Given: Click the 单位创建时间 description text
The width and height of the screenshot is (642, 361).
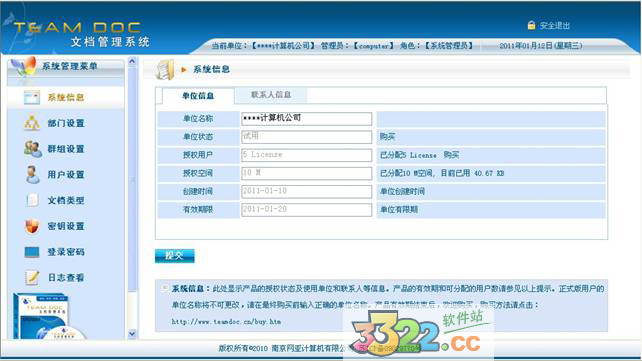Looking at the screenshot, I should pos(402,192).
